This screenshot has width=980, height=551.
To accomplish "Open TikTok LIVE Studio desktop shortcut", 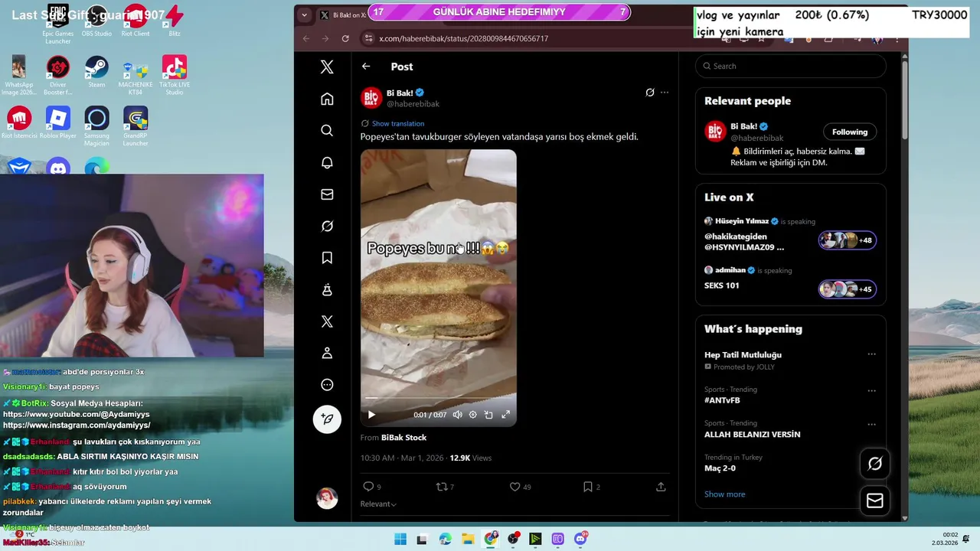I will (x=175, y=76).
